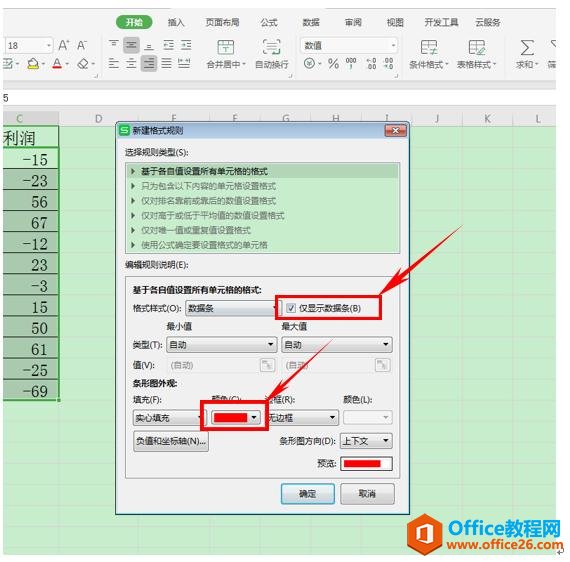Click the increase font size icon

[x=63, y=45]
